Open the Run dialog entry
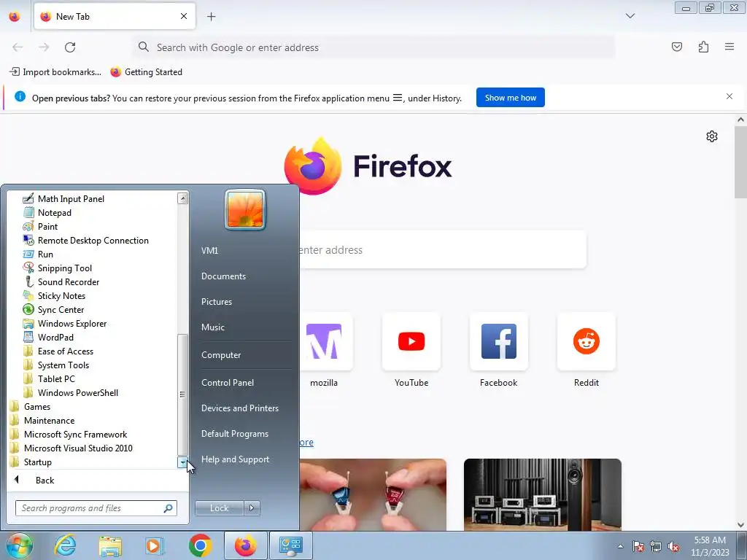The image size is (747, 560). coord(44,254)
